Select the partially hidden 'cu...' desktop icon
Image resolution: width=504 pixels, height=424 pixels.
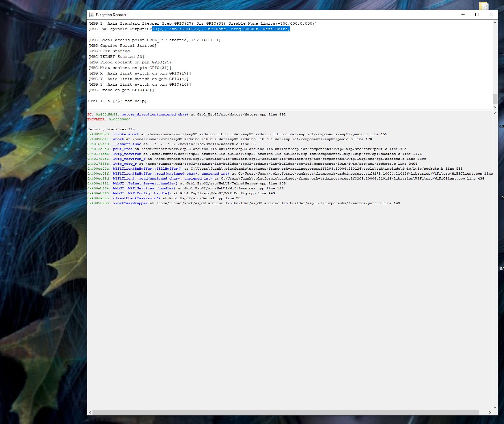(x=502, y=126)
